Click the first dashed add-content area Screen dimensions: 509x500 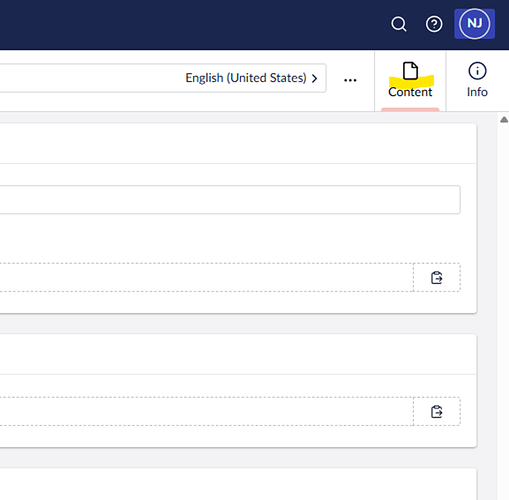[207, 277]
